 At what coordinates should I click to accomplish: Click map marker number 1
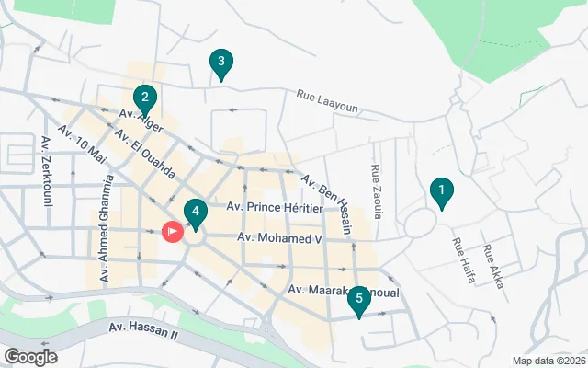441,193
